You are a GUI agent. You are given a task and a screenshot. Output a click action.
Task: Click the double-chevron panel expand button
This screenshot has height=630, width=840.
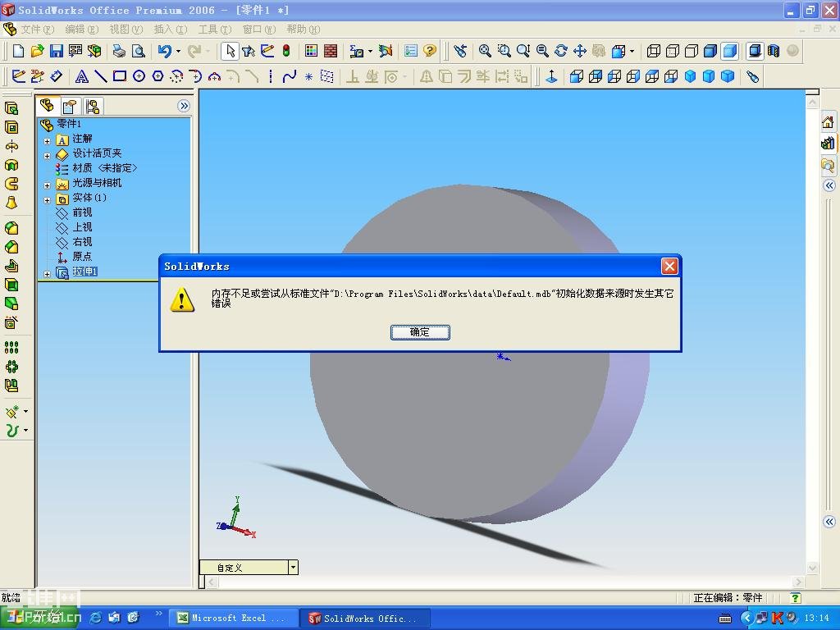(x=184, y=106)
